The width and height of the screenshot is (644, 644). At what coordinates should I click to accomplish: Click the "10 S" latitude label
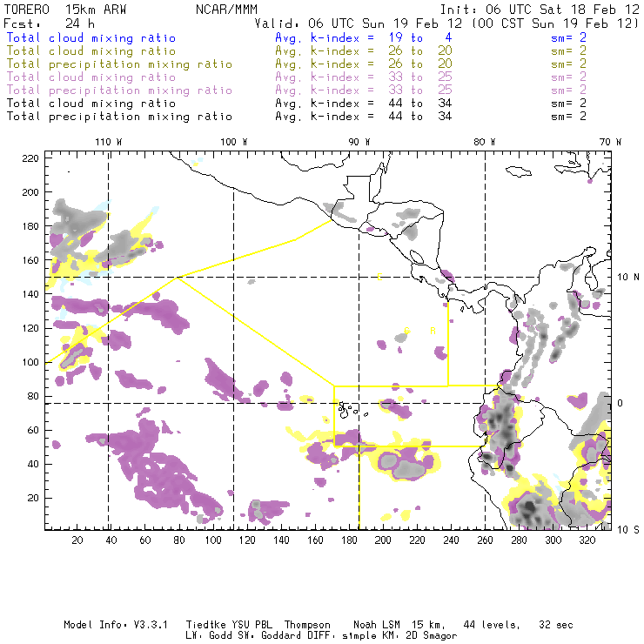[x=628, y=530]
